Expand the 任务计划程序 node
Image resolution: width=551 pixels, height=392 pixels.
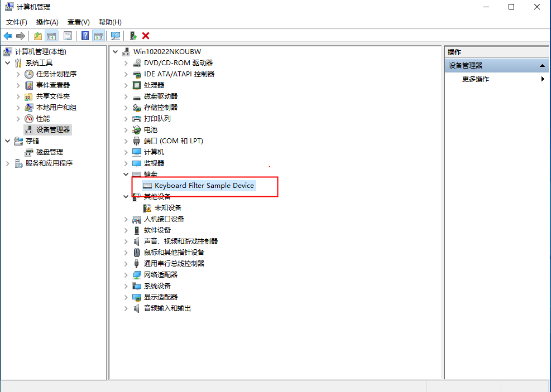pyautogui.click(x=18, y=74)
